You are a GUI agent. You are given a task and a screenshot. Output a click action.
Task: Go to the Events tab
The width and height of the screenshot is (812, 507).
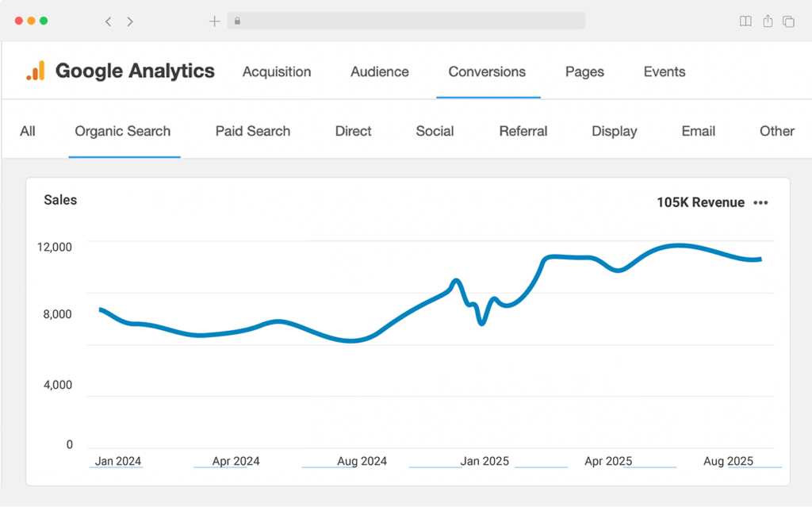point(665,71)
